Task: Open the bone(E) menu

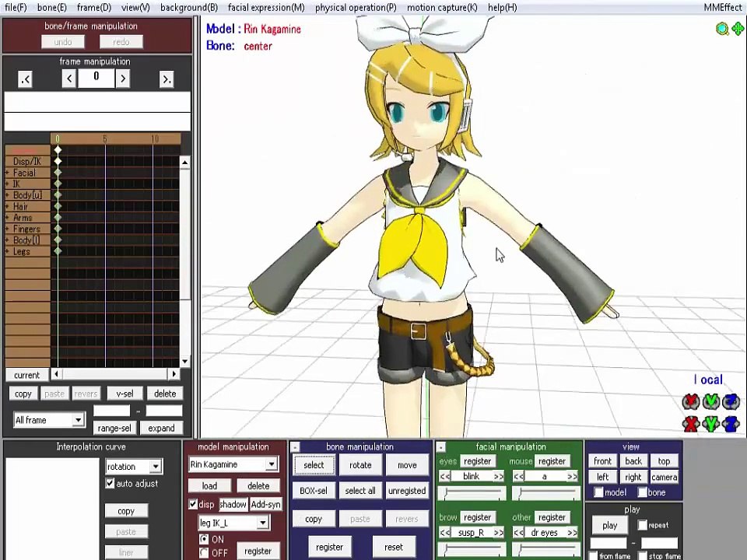Action: click(x=52, y=8)
